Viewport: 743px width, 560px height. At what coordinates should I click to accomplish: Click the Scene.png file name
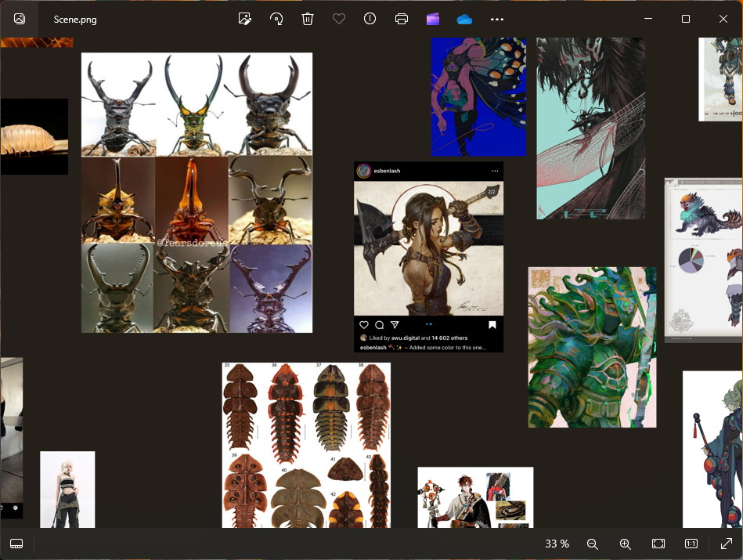pyautogui.click(x=75, y=20)
